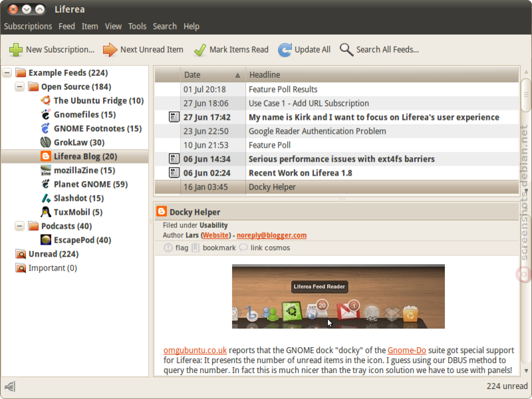Open the Tools menu

click(137, 27)
